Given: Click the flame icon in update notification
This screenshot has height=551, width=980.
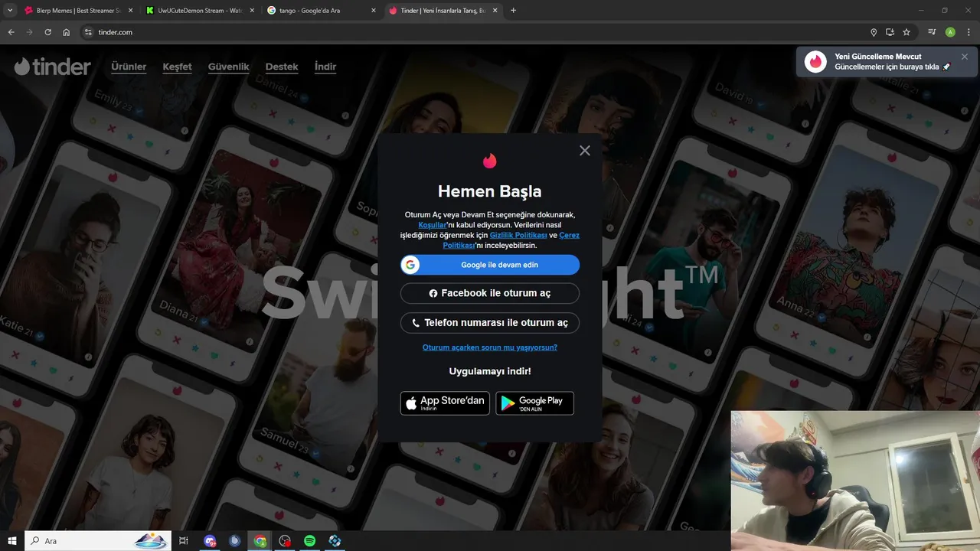Looking at the screenshot, I should click(815, 62).
